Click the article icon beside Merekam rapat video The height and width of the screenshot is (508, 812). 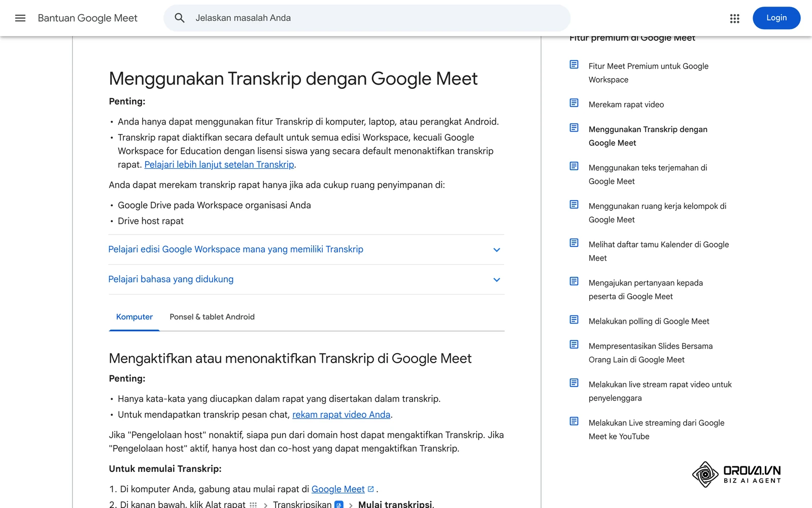click(574, 103)
